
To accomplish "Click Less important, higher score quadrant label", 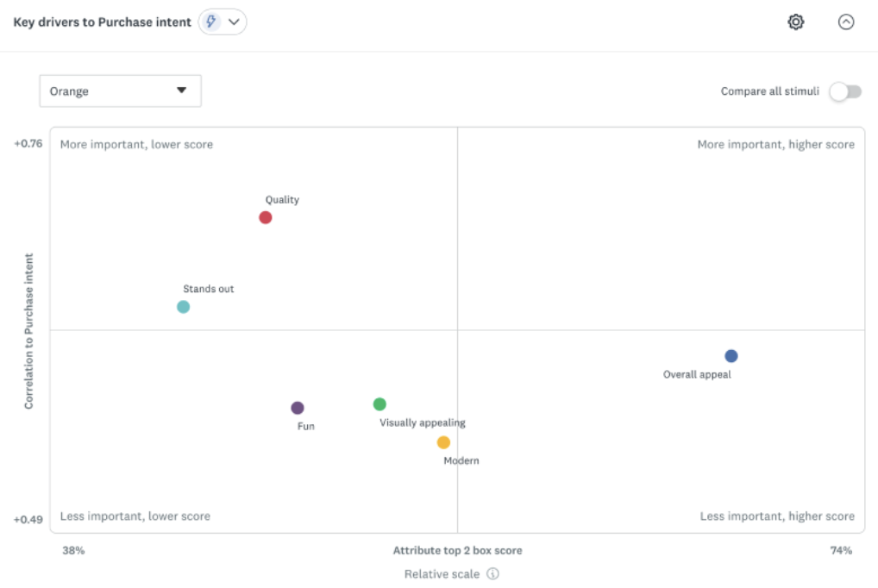I will [777, 516].
